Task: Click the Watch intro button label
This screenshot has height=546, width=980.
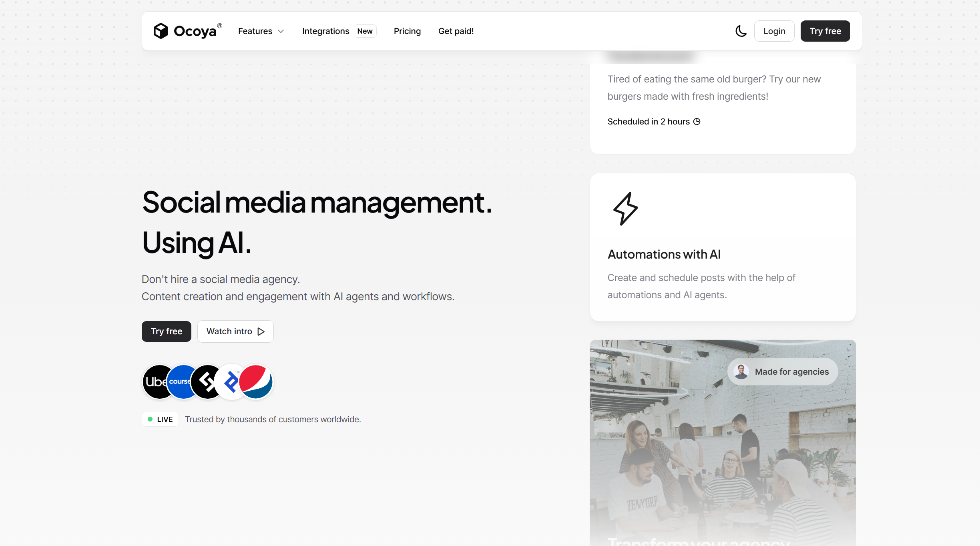Action: pyautogui.click(x=229, y=331)
